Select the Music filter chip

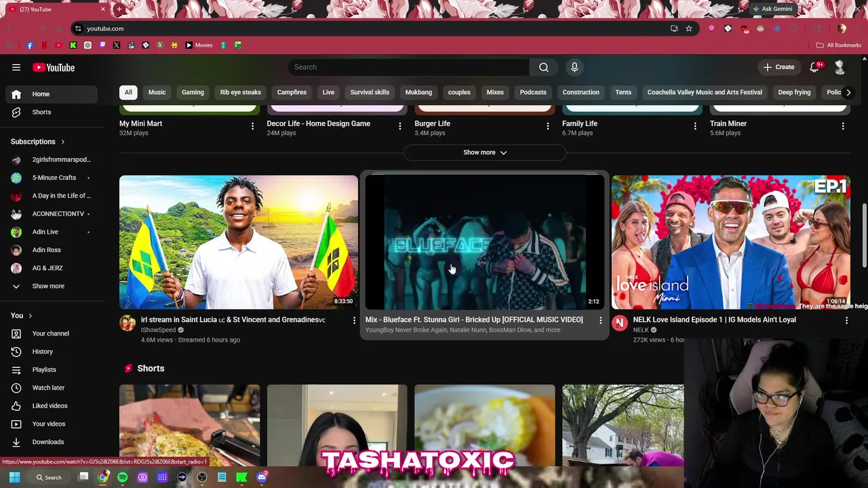[157, 92]
